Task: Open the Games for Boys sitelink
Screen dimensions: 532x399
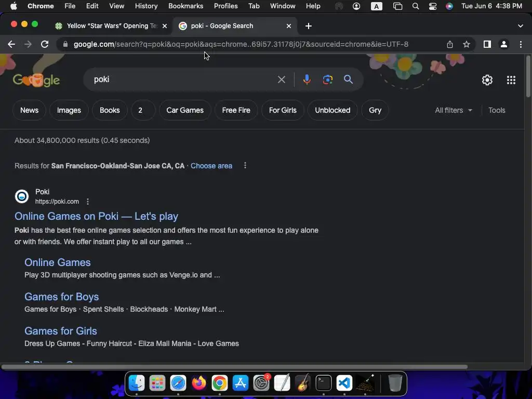Action: tap(61, 297)
